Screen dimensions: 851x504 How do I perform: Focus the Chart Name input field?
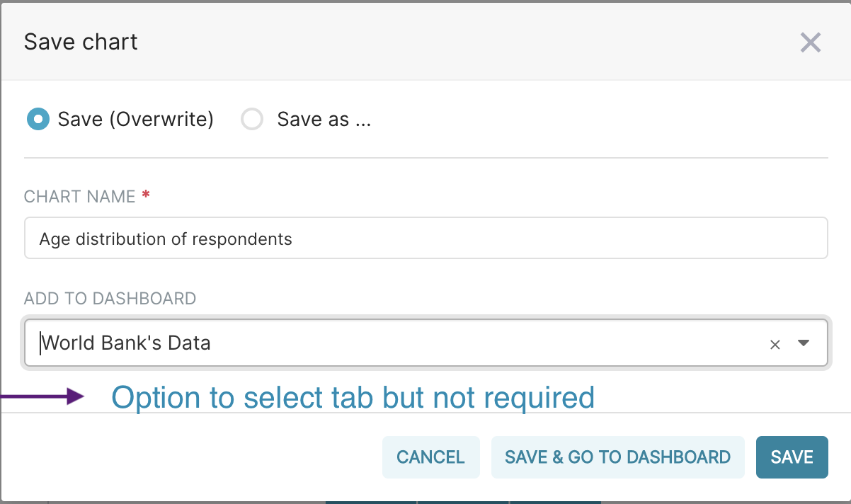tap(425, 239)
